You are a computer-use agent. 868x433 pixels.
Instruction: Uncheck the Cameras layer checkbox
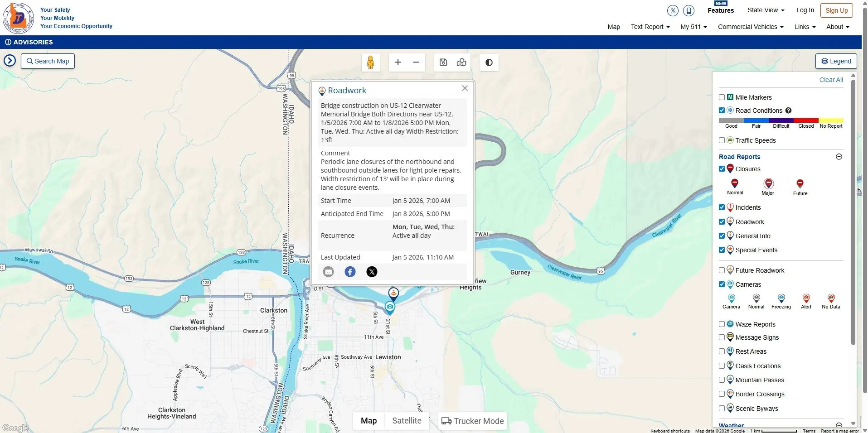click(722, 284)
